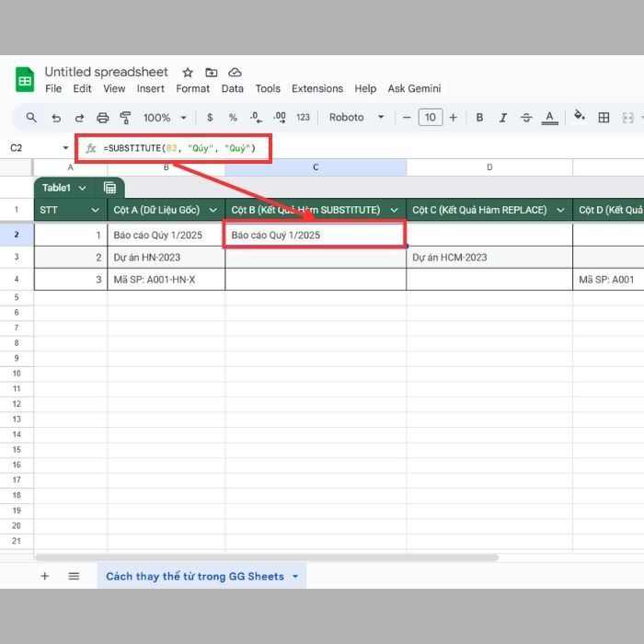The height and width of the screenshot is (644, 644).
Task: Open the STT column filter dropdown
Action: click(96, 211)
